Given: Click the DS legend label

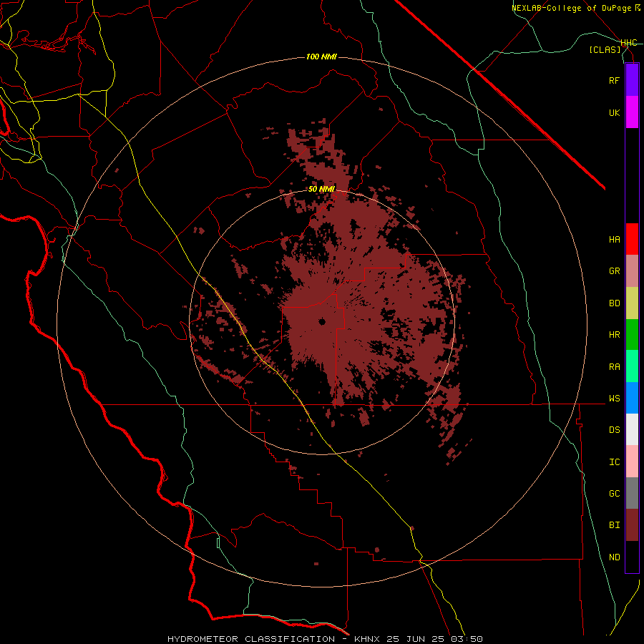Looking at the screenshot, I should click(x=614, y=430).
